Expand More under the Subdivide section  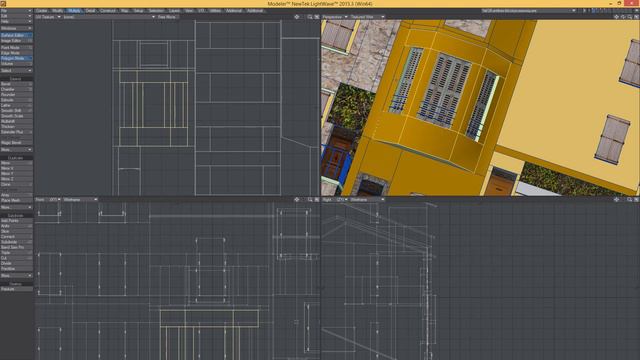(16, 276)
